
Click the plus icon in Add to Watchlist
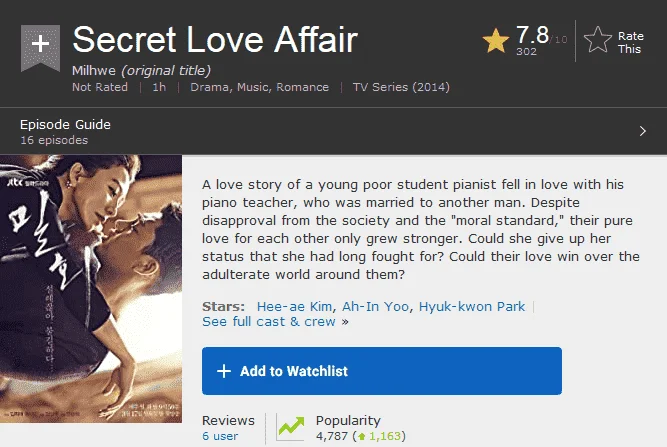[x=224, y=371]
